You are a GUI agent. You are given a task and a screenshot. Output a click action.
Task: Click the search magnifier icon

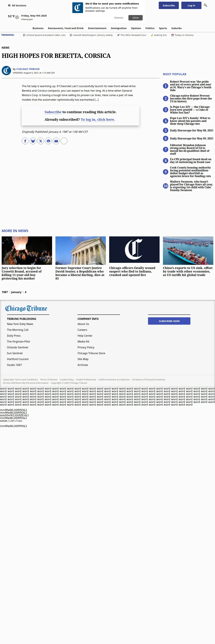pyautogui.click(x=205, y=5)
